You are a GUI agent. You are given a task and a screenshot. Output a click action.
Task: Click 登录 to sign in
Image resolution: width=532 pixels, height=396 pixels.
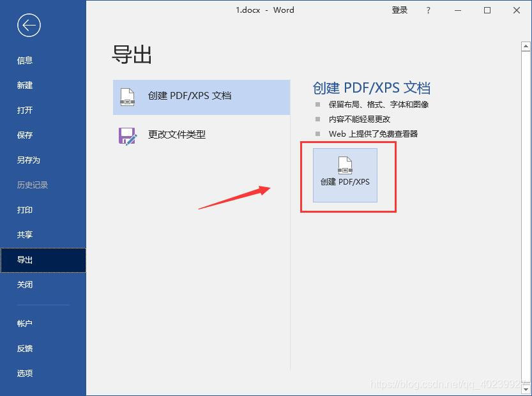point(399,10)
